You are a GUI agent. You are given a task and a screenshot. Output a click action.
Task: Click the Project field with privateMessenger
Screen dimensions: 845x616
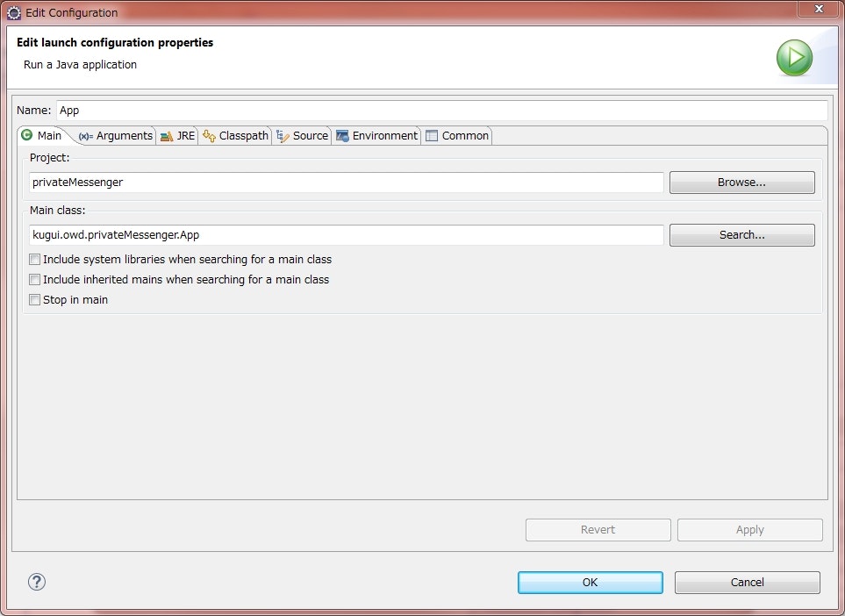(347, 183)
